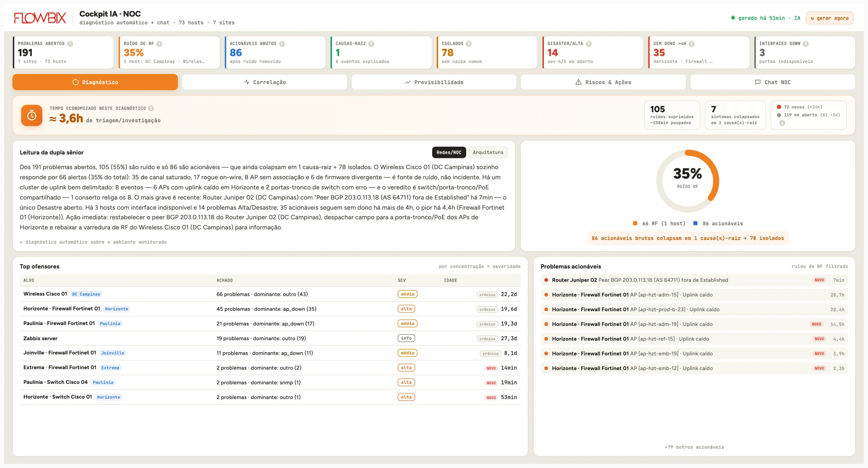The image size is (868, 468).
Task: Open the Disaster/Alta card showing 14
Action: [593, 53]
